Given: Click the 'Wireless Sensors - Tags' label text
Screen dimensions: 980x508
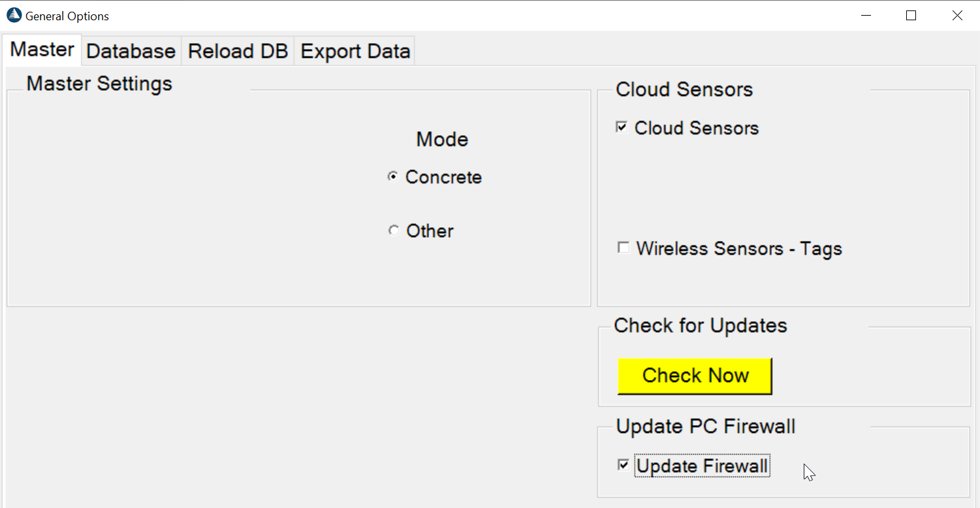Looking at the screenshot, I should [x=739, y=249].
